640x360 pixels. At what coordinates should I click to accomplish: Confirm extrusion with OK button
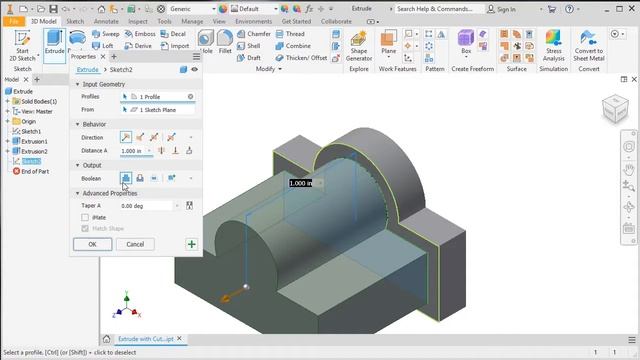click(x=92, y=244)
